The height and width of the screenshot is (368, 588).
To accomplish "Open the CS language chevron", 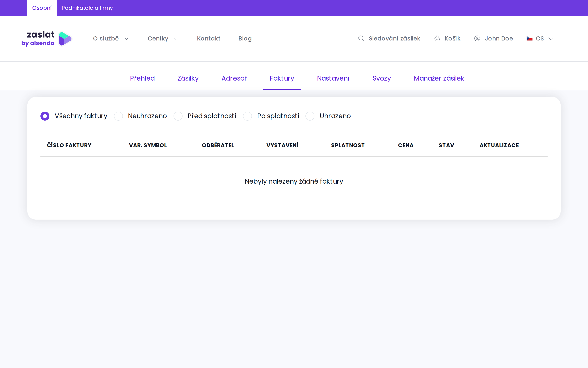I will tap(551, 39).
